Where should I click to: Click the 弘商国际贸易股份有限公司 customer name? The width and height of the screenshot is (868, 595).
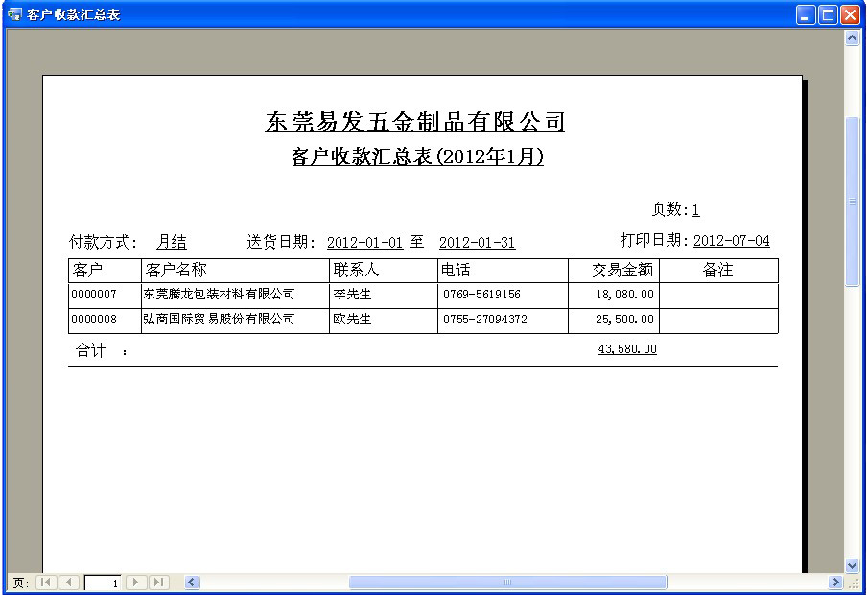[219, 320]
